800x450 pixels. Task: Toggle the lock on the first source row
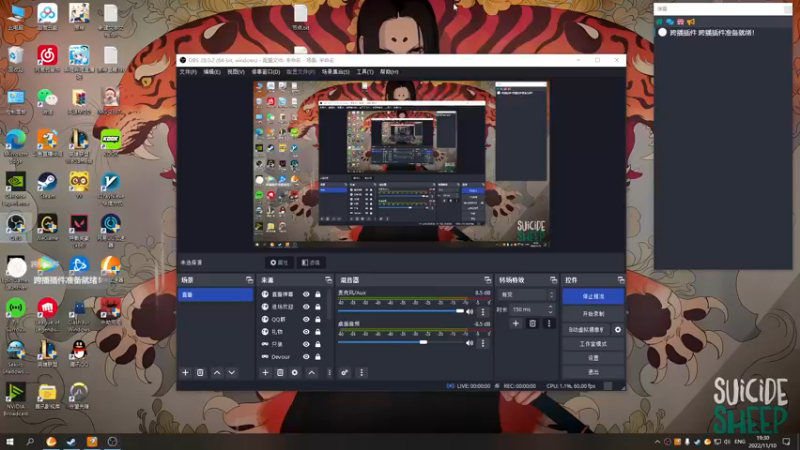click(318, 294)
